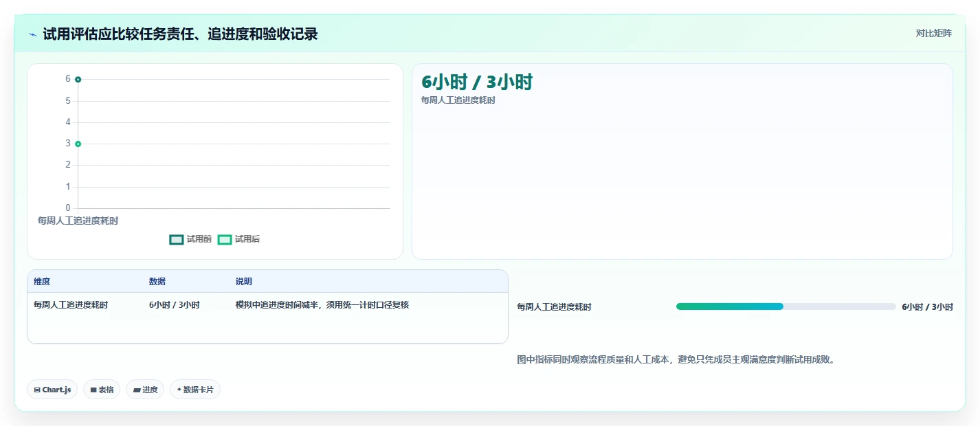980x426 pixels.
Task: Toggle the 试用后 legend swatch
Action: coord(225,239)
